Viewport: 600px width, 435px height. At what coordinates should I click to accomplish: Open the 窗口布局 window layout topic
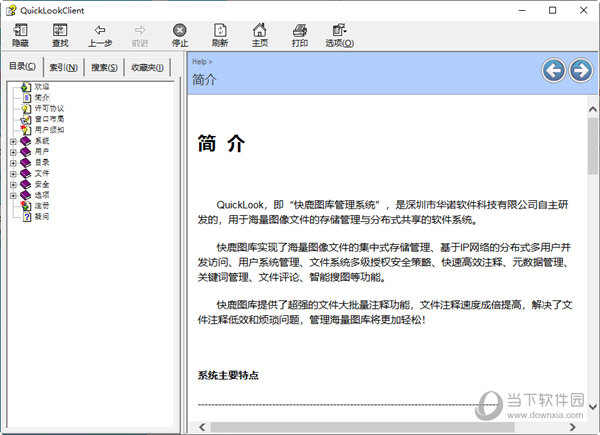[x=49, y=119]
